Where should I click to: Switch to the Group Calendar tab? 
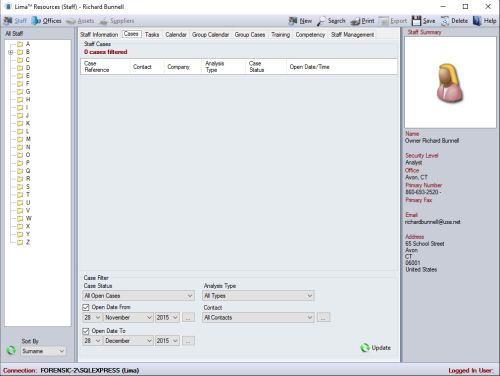210,34
